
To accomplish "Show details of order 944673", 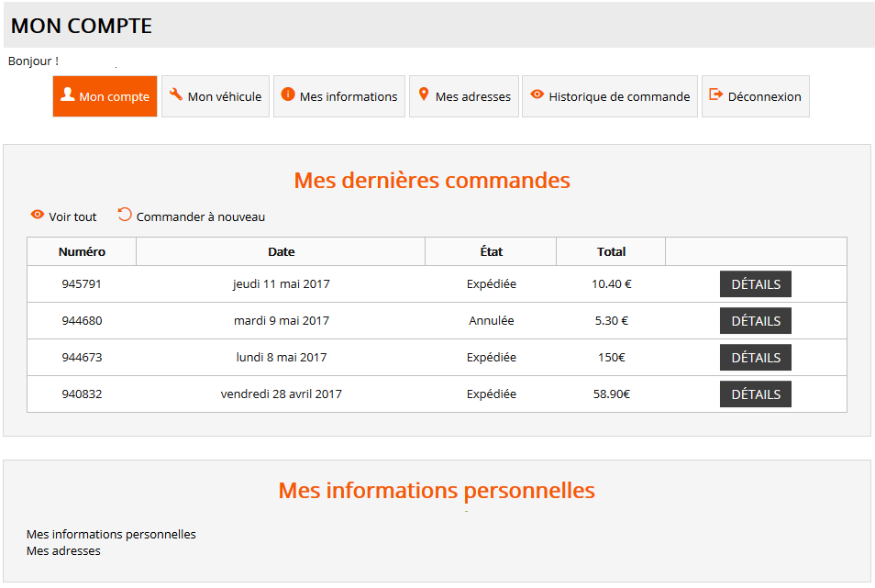I will (x=755, y=358).
